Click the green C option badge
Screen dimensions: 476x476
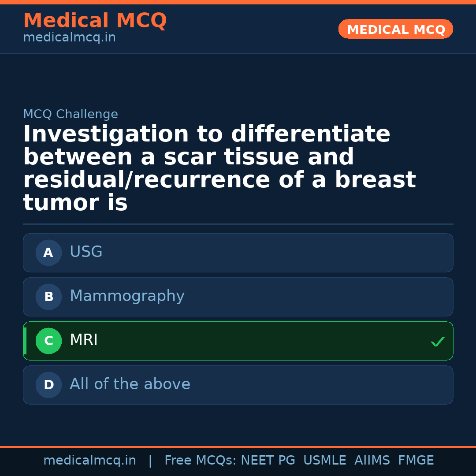[x=48, y=341]
